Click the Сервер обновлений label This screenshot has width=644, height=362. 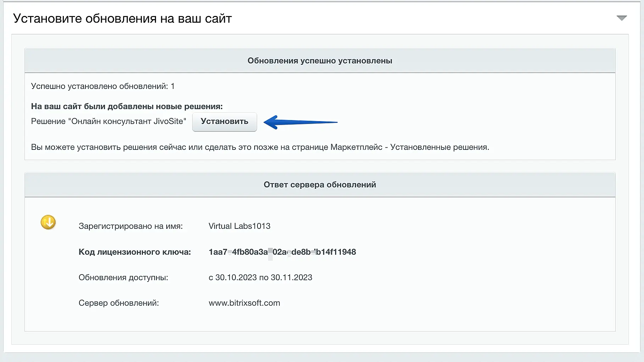tap(118, 303)
